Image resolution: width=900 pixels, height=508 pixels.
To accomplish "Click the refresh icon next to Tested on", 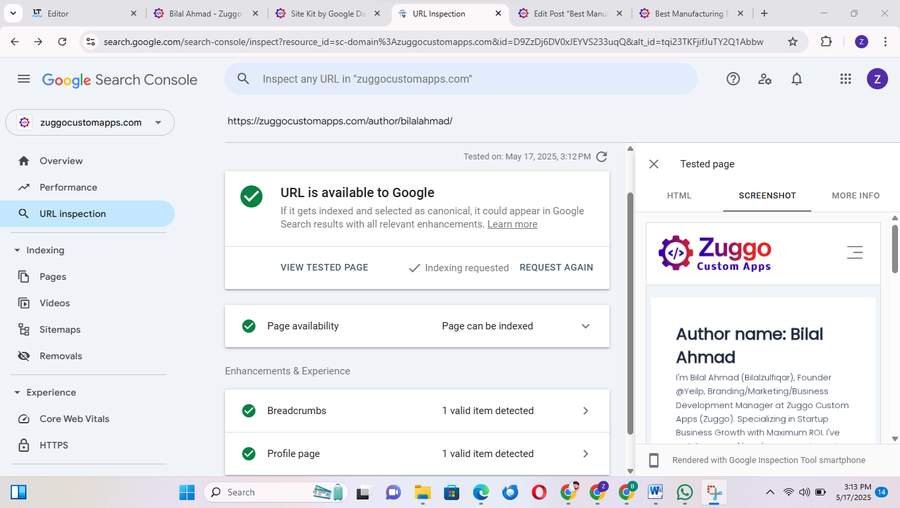I will (602, 157).
